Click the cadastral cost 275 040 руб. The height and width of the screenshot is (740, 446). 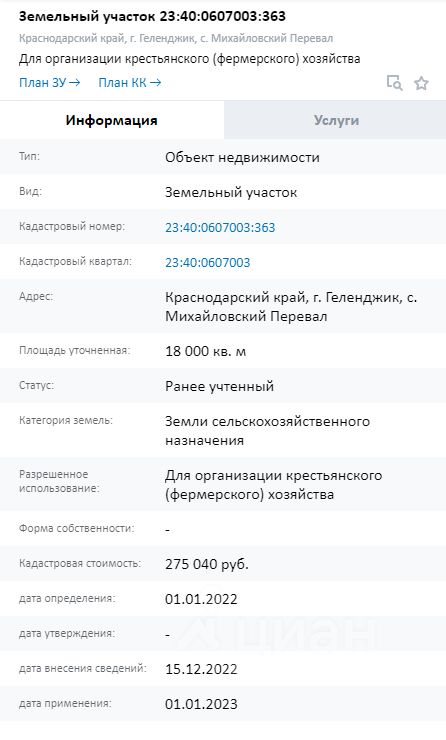pyautogui.click(x=207, y=564)
